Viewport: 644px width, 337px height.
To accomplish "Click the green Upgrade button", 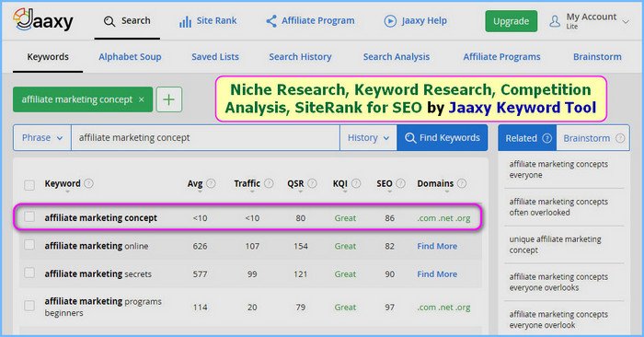I will pos(511,21).
